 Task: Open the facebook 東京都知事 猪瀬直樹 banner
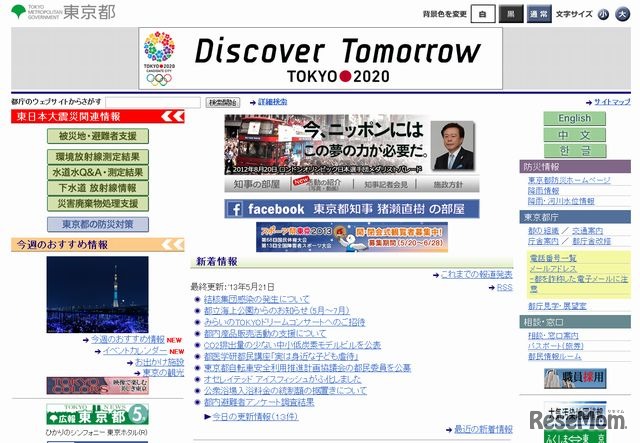[x=351, y=209]
